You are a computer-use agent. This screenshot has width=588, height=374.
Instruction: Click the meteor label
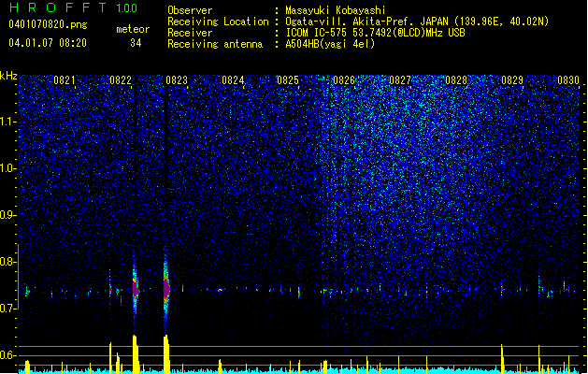tap(133, 29)
